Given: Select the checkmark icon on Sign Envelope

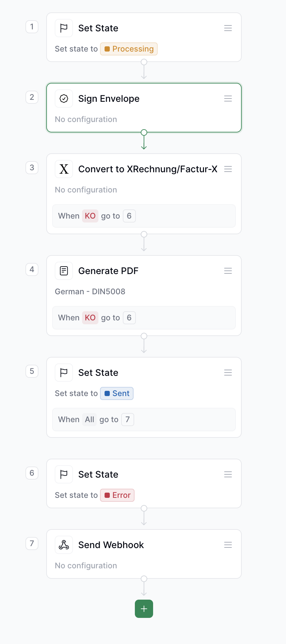Looking at the screenshot, I should click(x=64, y=99).
